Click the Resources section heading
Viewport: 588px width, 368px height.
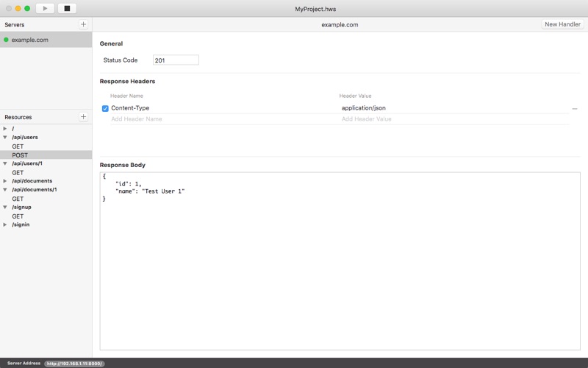pyautogui.click(x=18, y=117)
